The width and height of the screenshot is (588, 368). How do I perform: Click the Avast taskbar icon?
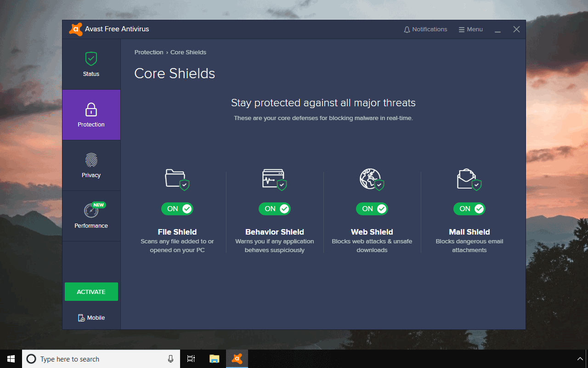pos(237,359)
